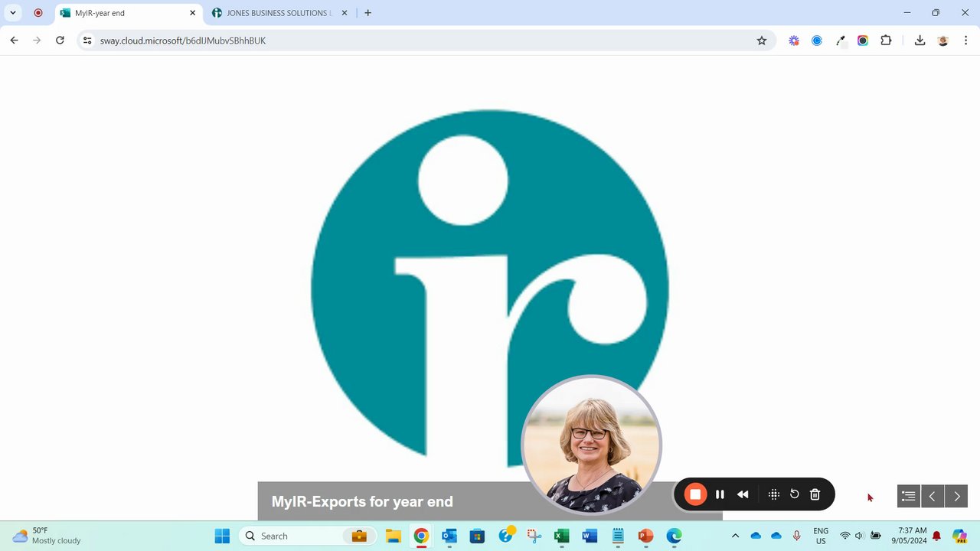Image resolution: width=980 pixels, height=551 pixels.
Task: Open the red notification bell
Action: (x=936, y=536)
